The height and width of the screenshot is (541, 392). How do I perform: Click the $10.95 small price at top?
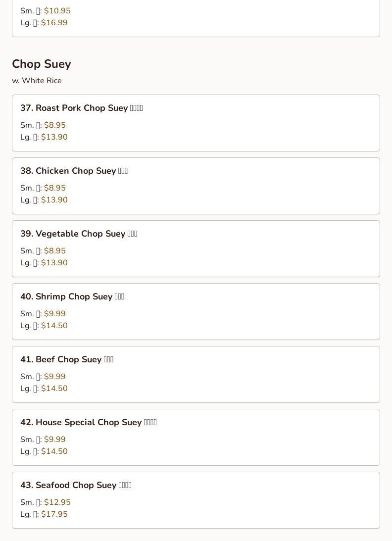57,11
